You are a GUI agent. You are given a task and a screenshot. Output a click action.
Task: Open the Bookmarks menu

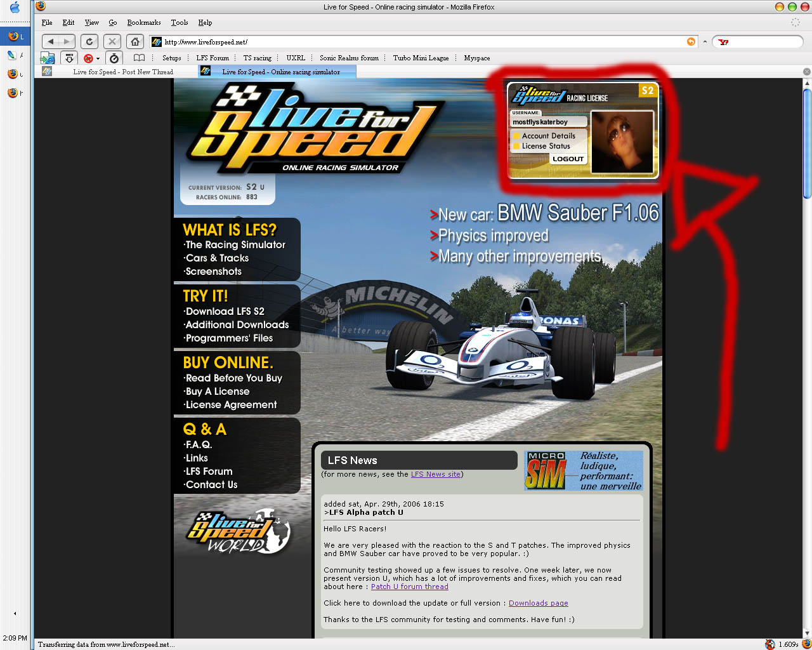144,22
